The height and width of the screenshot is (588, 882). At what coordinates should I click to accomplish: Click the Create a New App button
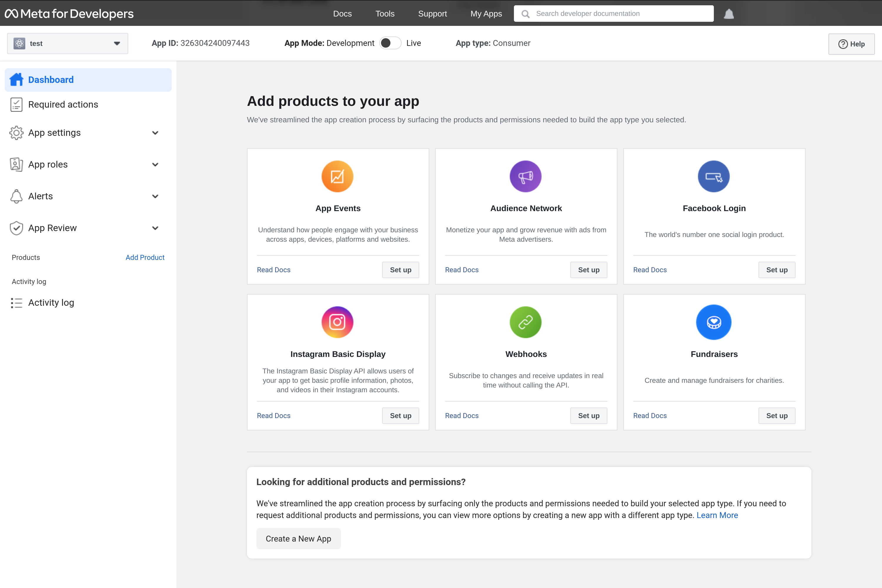tap(298, 538)
